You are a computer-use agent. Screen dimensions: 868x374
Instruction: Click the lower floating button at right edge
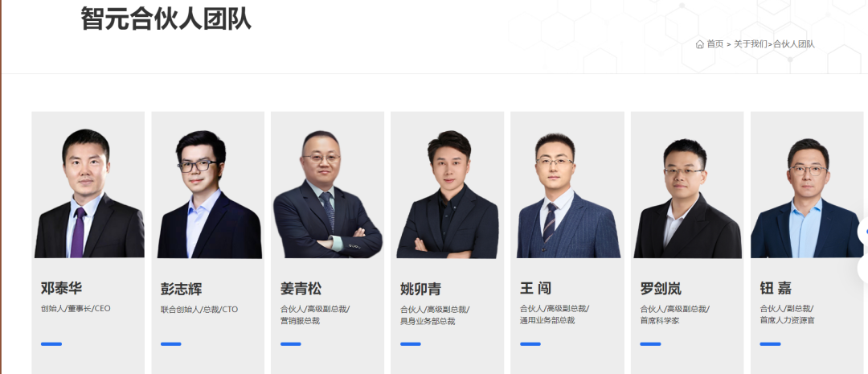pos(863,269)
